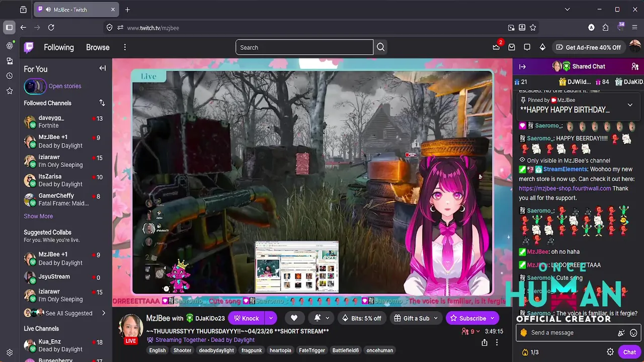Screen dimensions: 644x362
Task: Open the Bits cheer icon in chat box
Action: click(x=621, y=333)
